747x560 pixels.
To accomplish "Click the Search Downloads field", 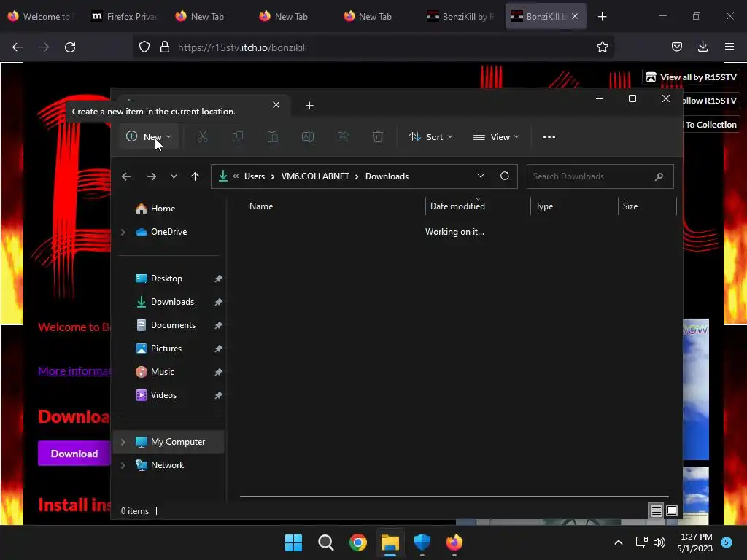I will (600, 176).
